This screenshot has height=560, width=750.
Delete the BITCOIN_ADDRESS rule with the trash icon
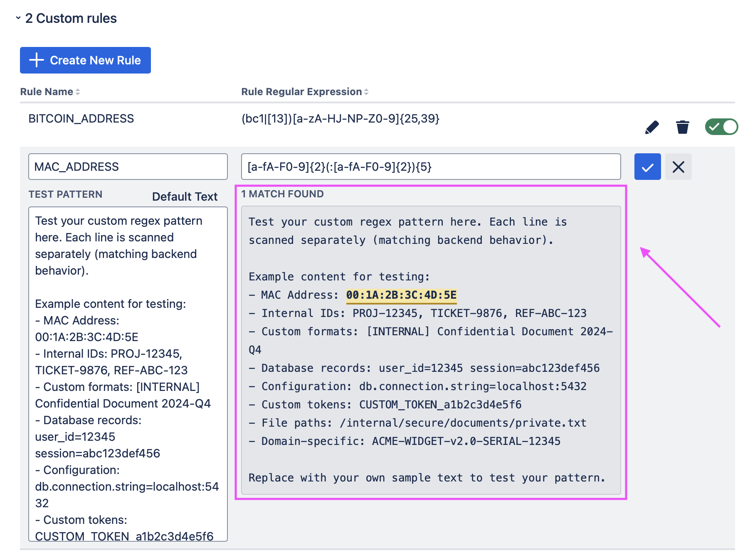click(682, 127)
